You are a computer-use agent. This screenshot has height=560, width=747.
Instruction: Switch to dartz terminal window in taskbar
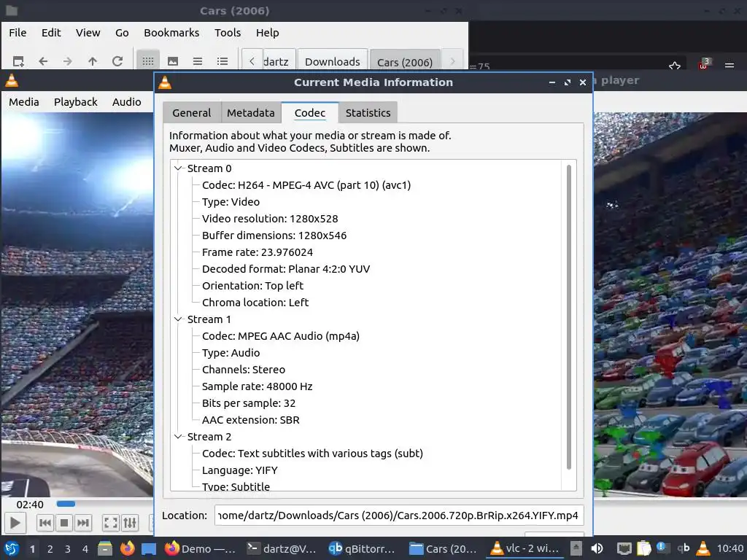click(282, 548)
